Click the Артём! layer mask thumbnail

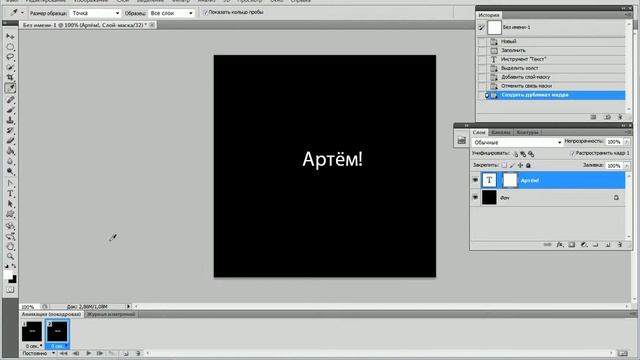[x=509, y=180]
